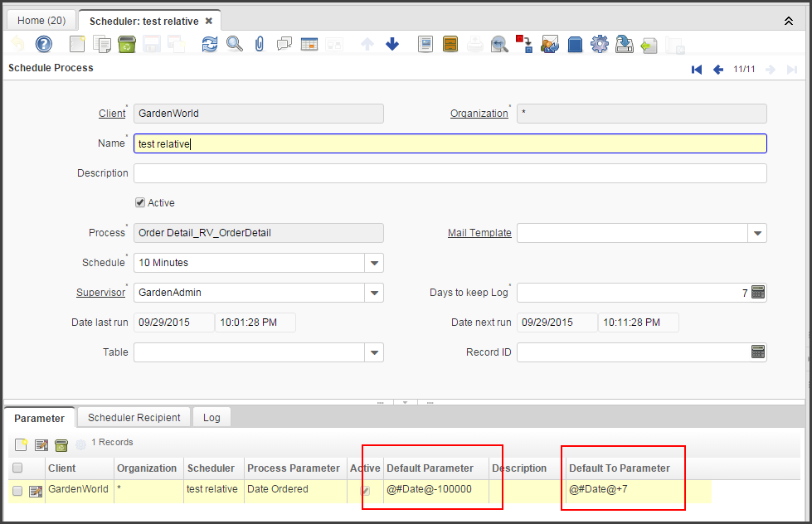This screenshot has width=812, height=524.
Task: Print the Schedule Process record
Action: pyautogui.click(x=474, y=43)
